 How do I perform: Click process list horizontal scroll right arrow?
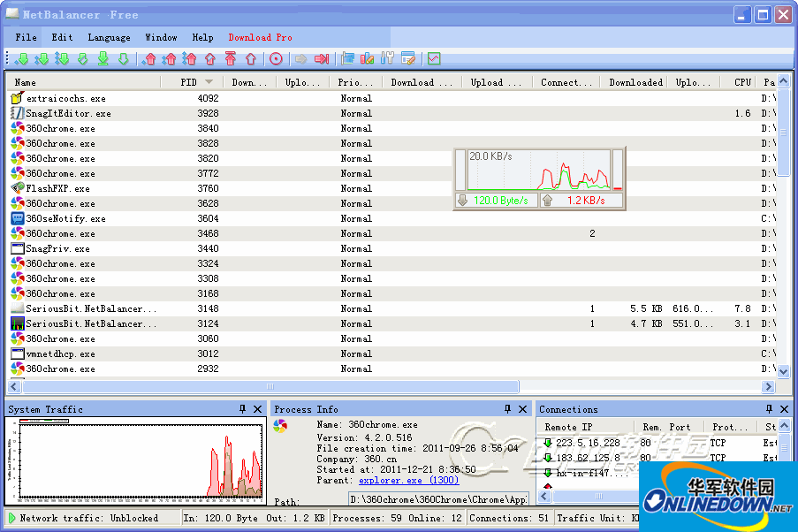[769, 386]
